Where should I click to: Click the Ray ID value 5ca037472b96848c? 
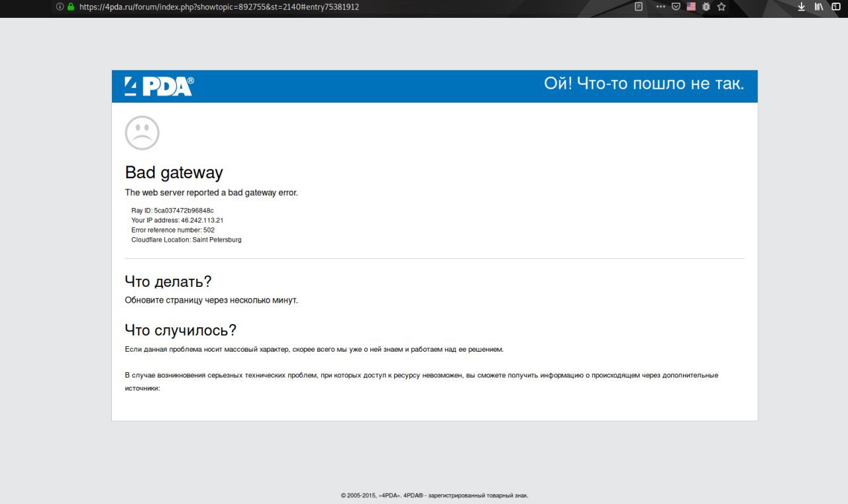[x=184, y=210]
